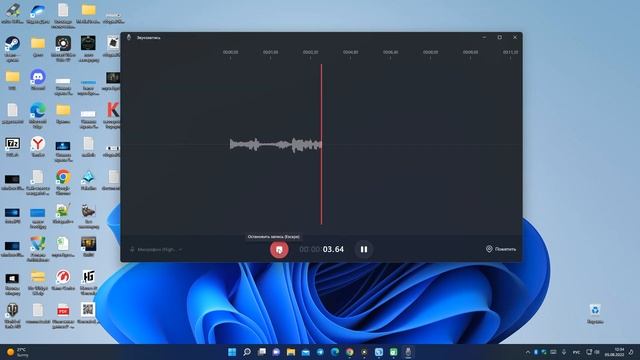Open the red PDF file on the desktop

63,316
